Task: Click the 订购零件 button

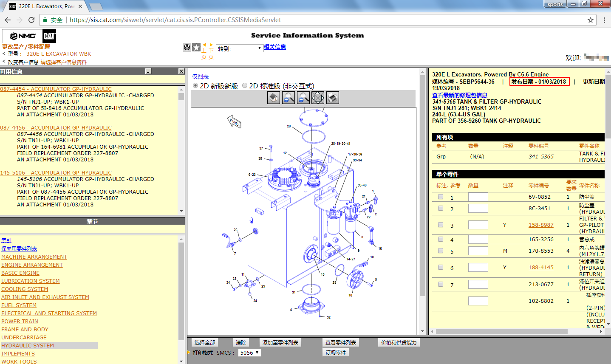Action: (336, 353)
